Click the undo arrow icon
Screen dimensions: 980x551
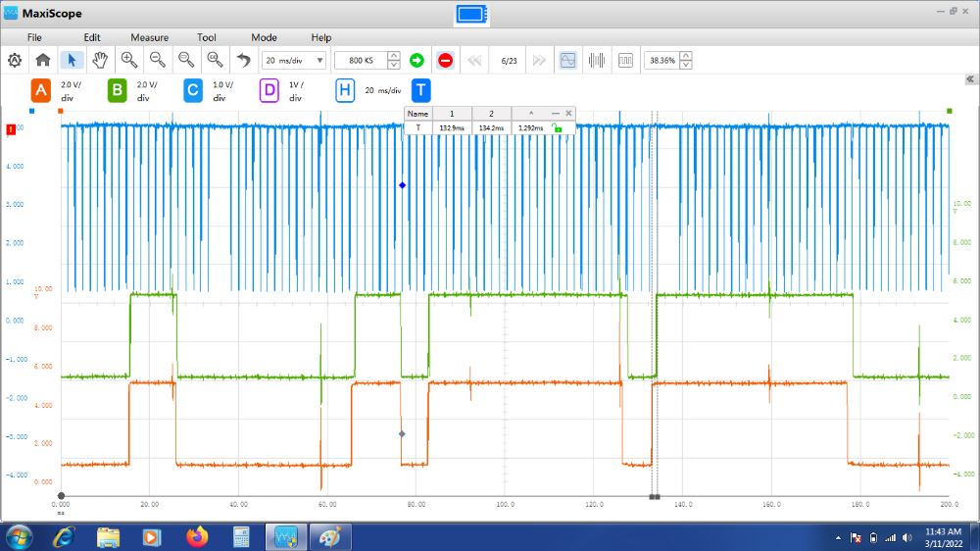[x=244, y=60]
